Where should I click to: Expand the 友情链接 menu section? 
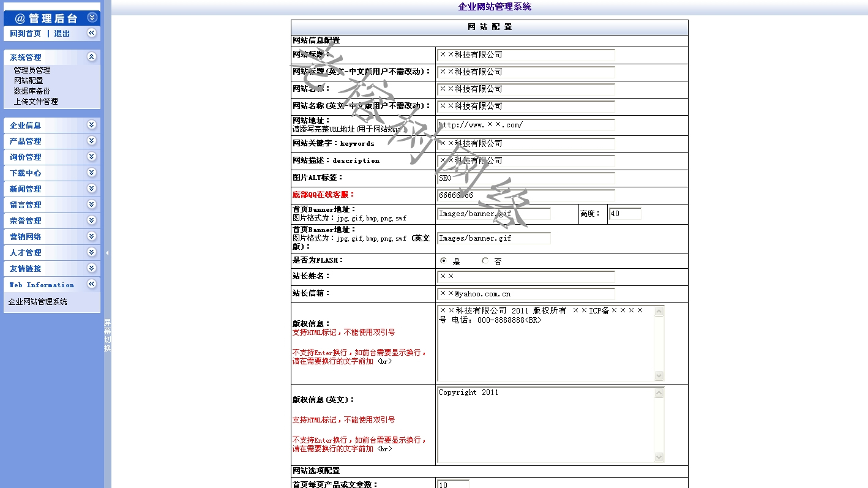pyautogui.click(x=92, y=268)
